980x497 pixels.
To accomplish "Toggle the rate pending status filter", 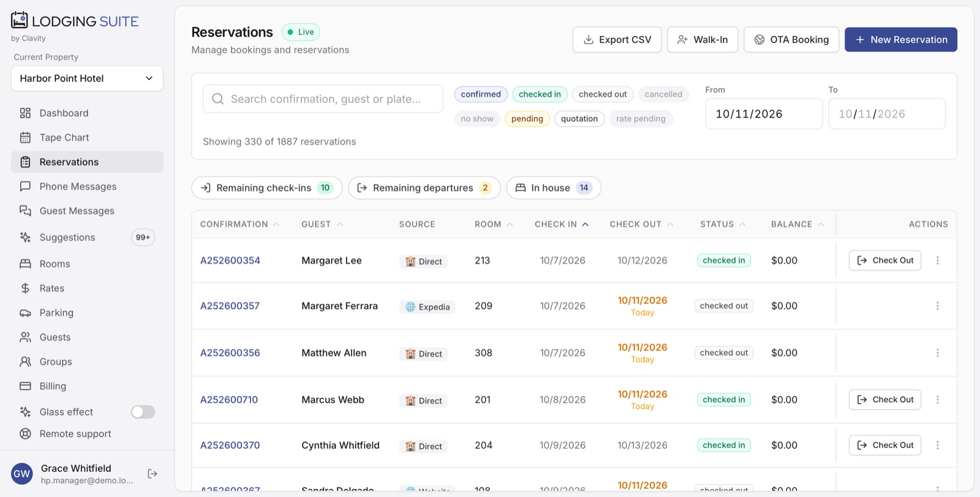I will point(641,119).
